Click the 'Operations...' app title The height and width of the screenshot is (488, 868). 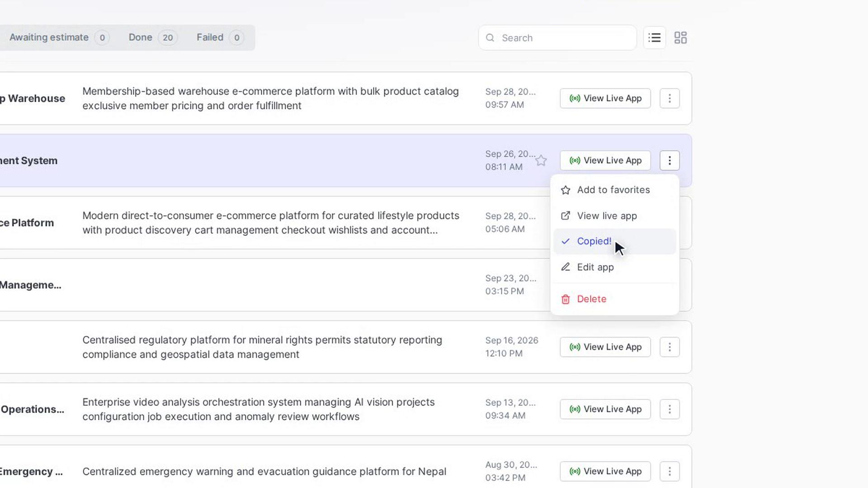pyautogui.click(x=32, y=409)
